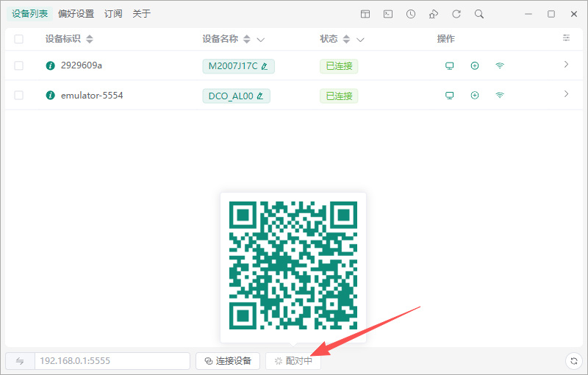Open the 状态 column filter dropdown
Viewport: 588px width, 375px height.
pyautogui.click(x=360, y=40)
